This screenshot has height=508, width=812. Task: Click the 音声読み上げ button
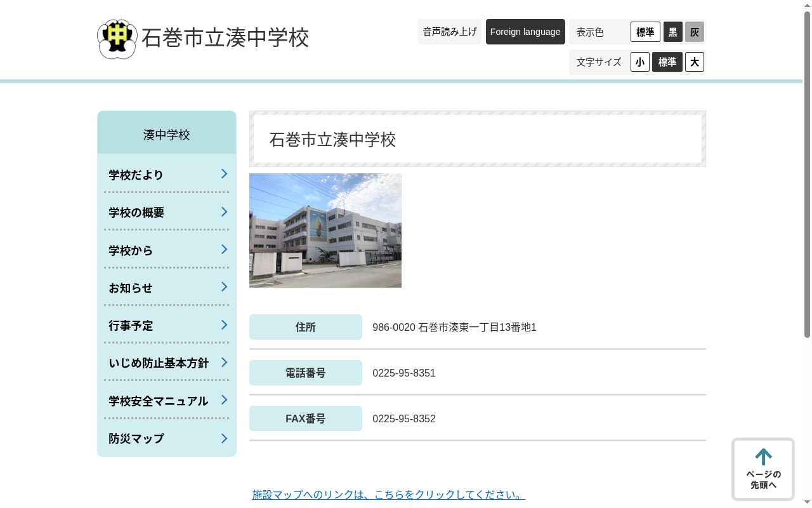coord(450,32)
